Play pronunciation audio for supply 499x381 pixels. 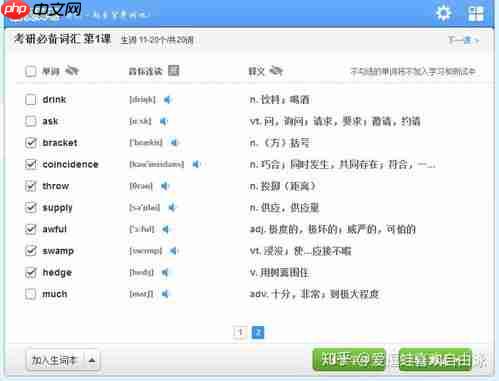[x=172, y=207]
